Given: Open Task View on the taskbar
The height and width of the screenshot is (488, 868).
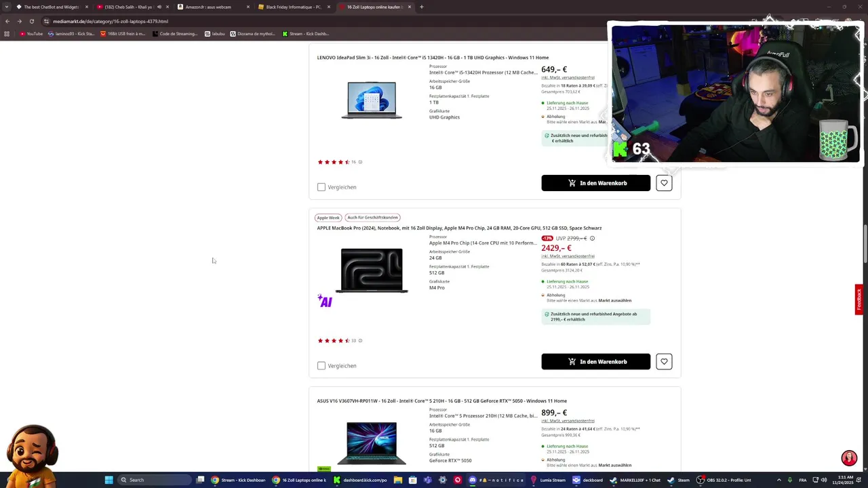Looking at the screenshot, I should [x=200, y=480].
